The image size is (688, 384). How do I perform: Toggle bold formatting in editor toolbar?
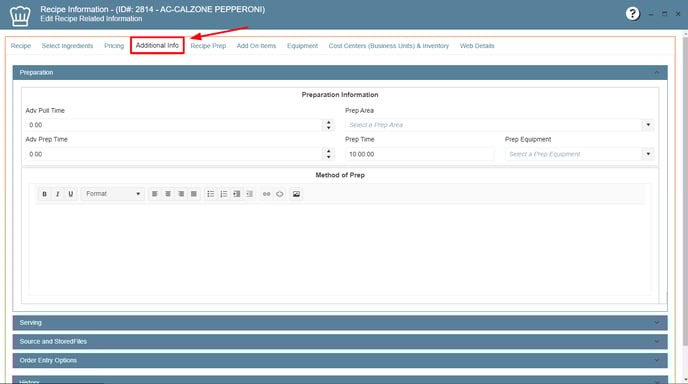(x=44, y=194)
